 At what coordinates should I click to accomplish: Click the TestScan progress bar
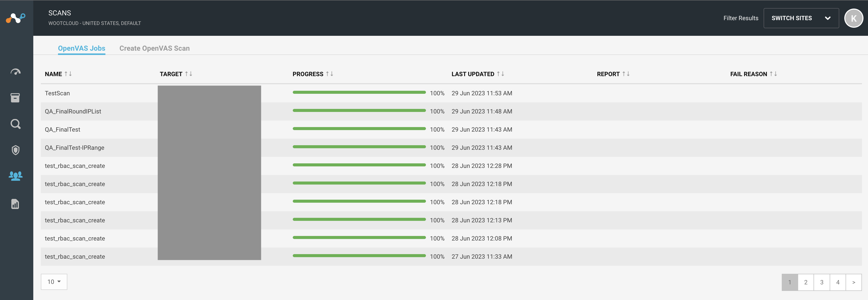tap(359, 92)
